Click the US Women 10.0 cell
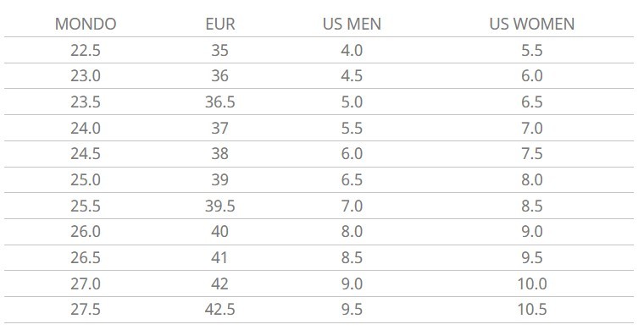This screenshot has height=330, width=644. (x=532, y=283)
